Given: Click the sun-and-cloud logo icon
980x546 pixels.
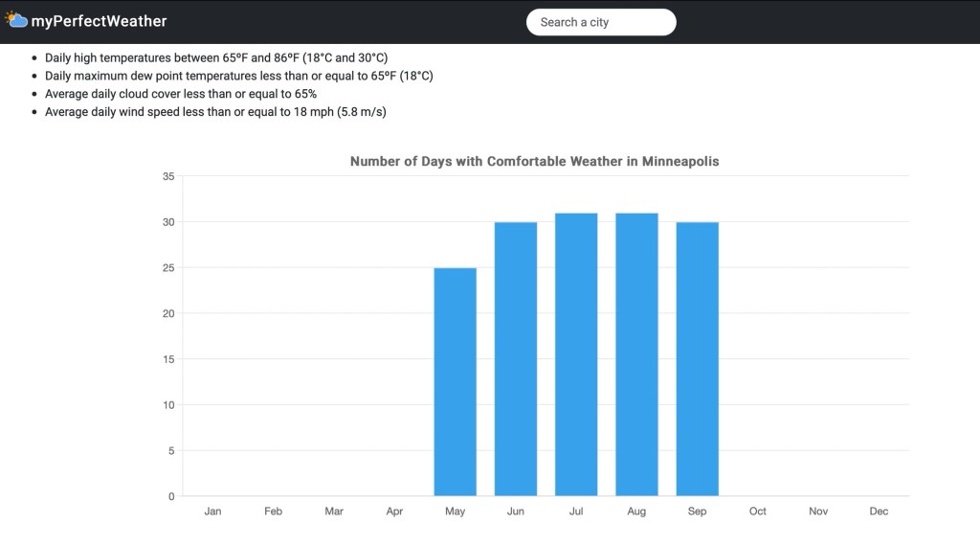Looking at the screenshot, I should pos(16,19).
